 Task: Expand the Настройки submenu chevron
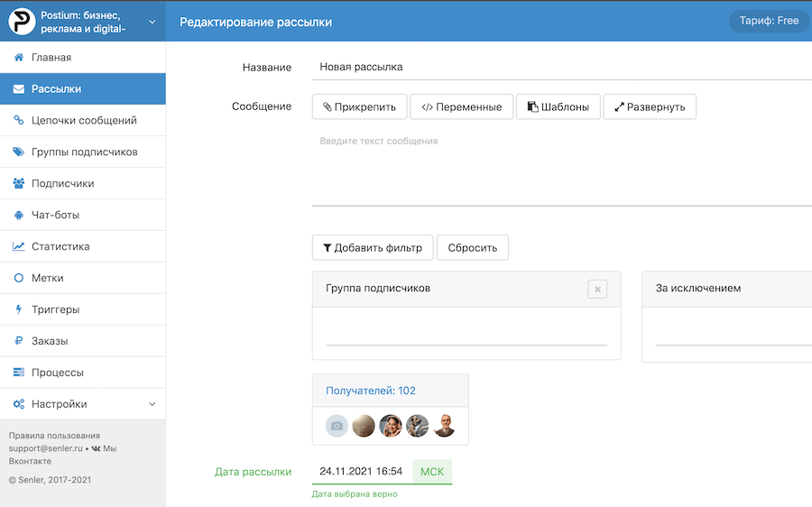coord(152,404)
